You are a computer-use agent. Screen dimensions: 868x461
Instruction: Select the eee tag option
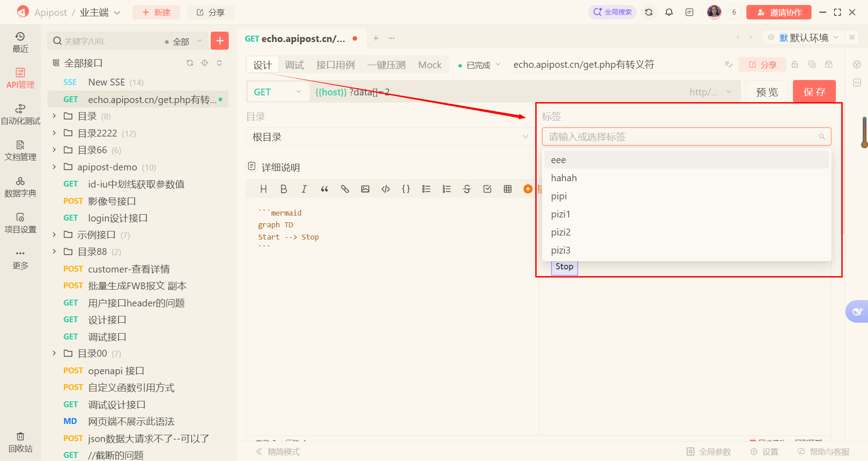pos(687,160)
